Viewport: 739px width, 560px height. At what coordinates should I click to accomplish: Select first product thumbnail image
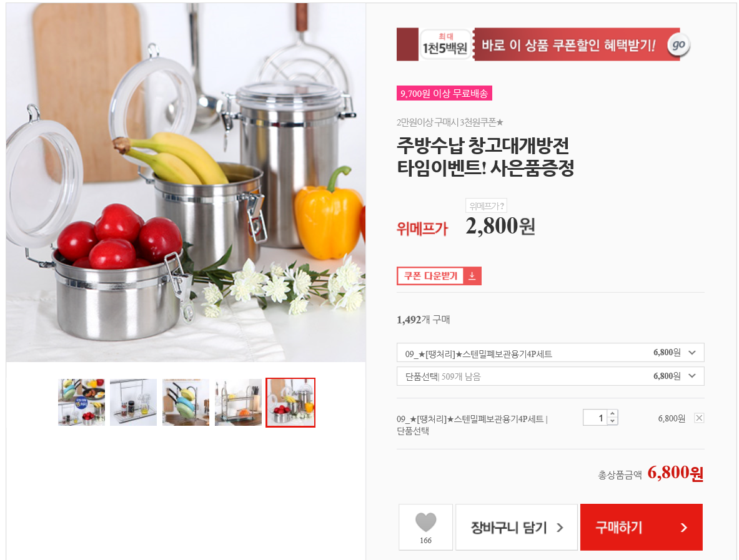[81, 402]
